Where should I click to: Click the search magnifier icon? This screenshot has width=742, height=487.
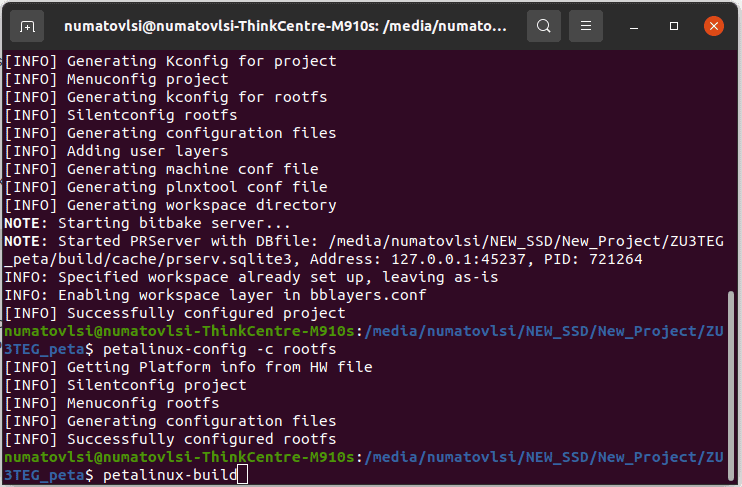[543, 26]
